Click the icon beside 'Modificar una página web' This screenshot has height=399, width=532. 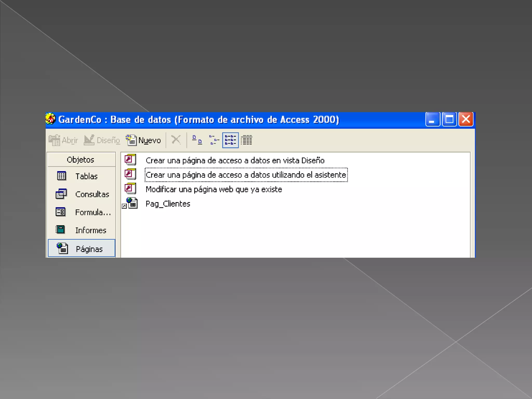pyautogui.click(x=130, y=189)
